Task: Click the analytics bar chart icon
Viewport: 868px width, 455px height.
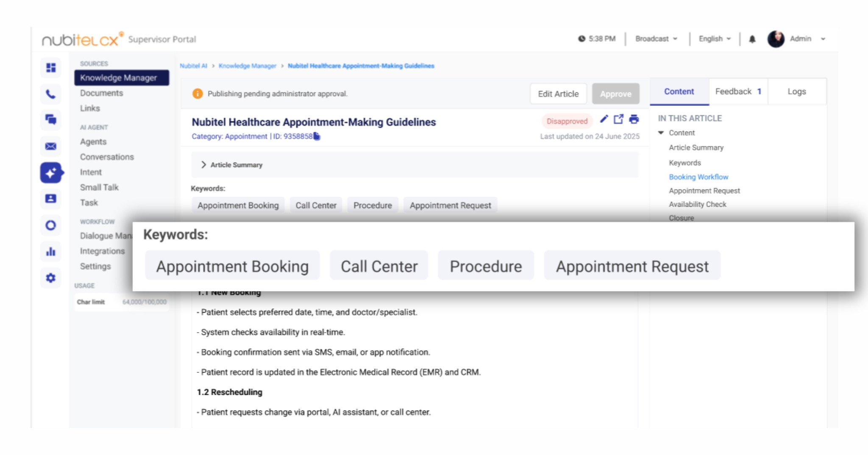Action: [51, 251]
